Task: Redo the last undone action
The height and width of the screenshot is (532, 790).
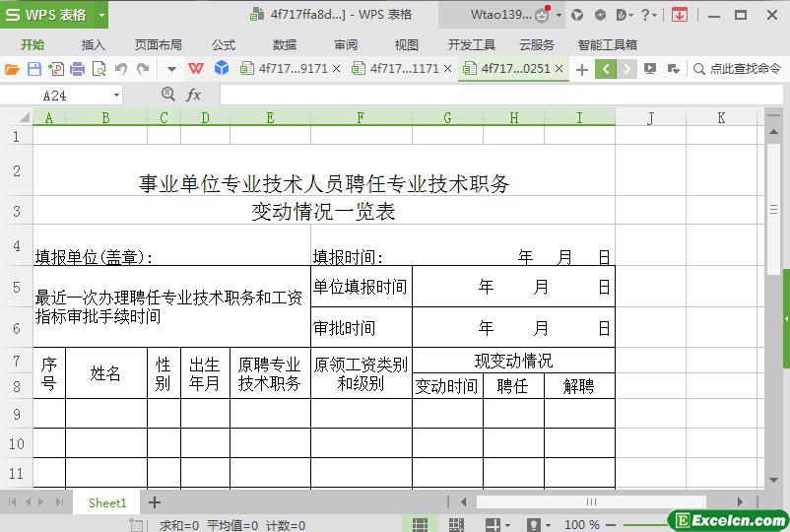Action: (143, 69)
